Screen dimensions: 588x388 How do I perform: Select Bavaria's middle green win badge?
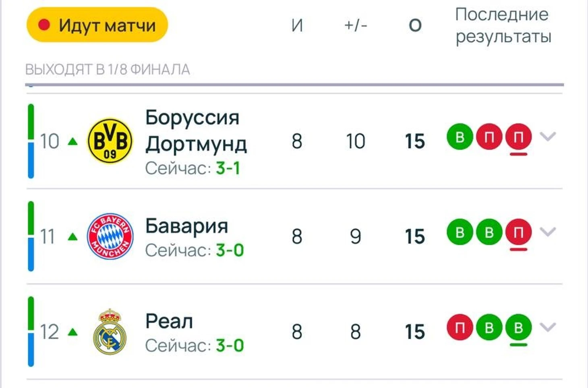[489, 232]
